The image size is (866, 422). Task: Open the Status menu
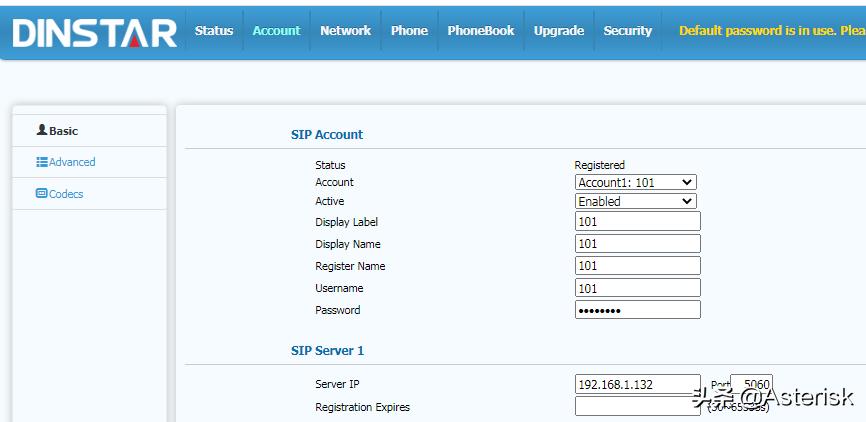click(x=214, y=31)
